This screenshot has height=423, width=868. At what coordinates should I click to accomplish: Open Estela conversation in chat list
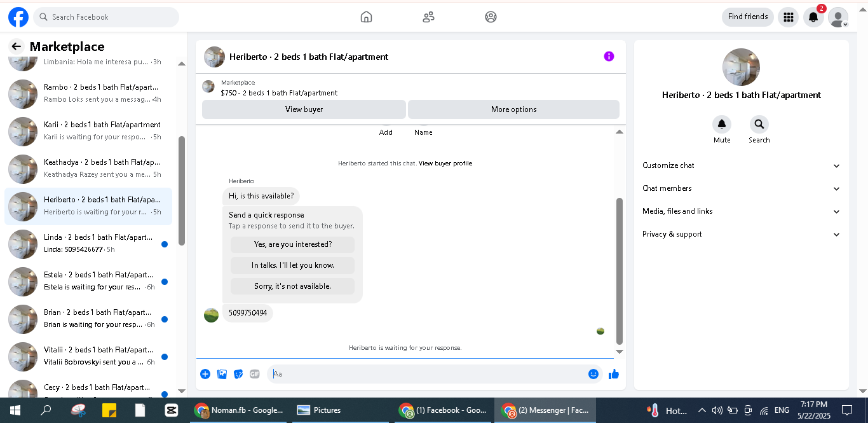click(x=88, y=281)
